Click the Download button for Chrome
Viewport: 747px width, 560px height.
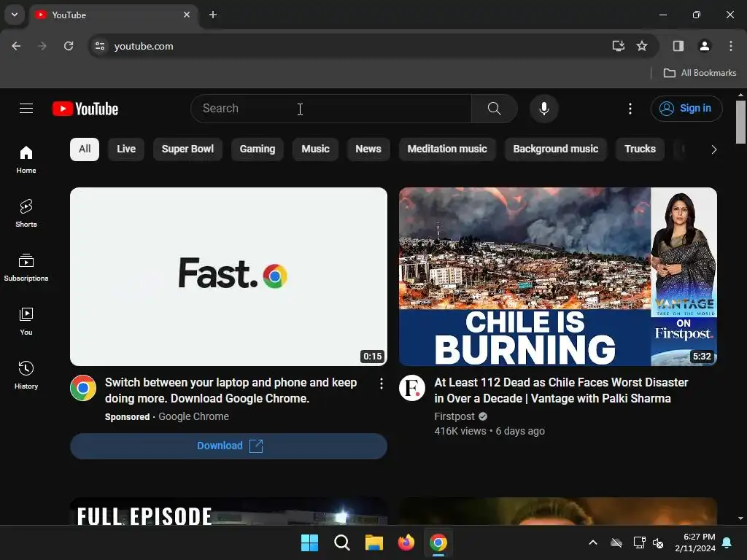[228, 446]
